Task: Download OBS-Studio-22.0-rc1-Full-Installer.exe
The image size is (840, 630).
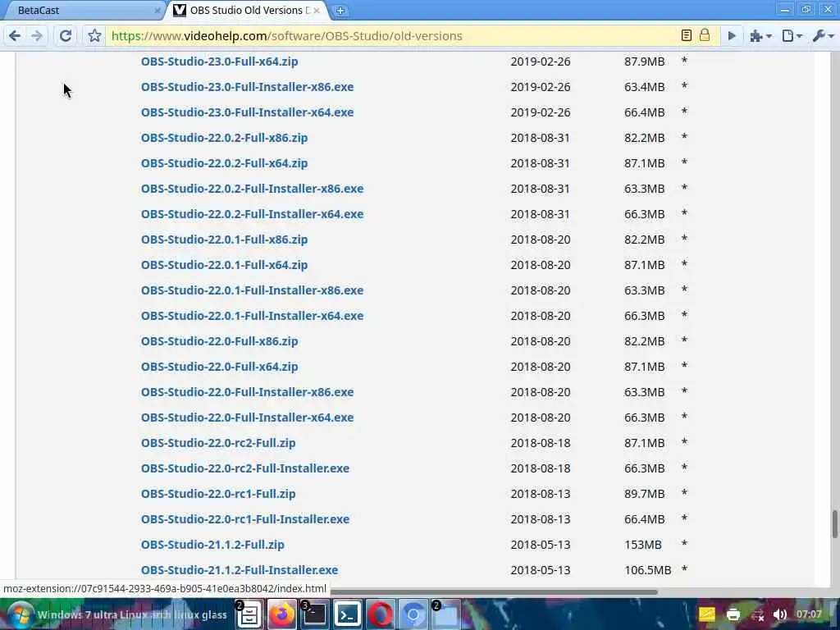Action: coord(244,519)
